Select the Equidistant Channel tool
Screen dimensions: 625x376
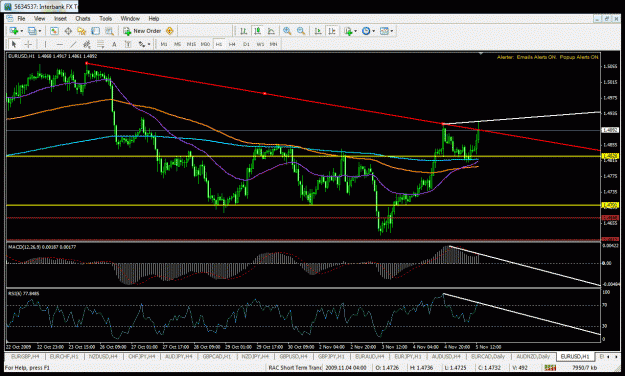(x=87, y=44)
